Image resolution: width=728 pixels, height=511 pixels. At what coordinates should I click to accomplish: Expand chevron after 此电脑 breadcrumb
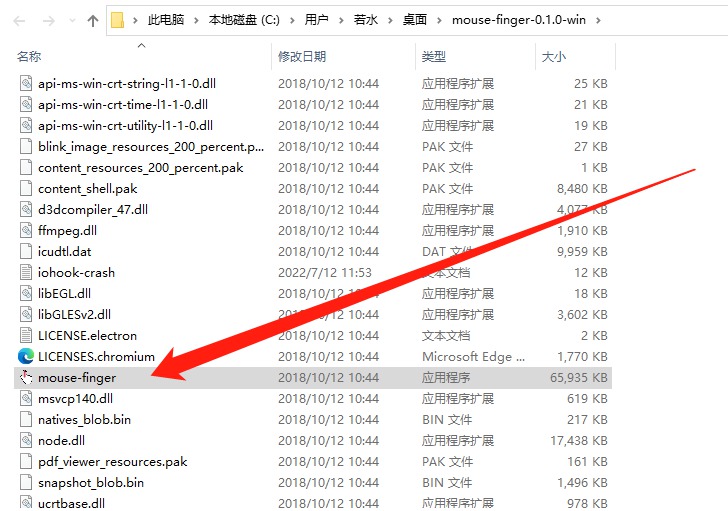(196, 20)
